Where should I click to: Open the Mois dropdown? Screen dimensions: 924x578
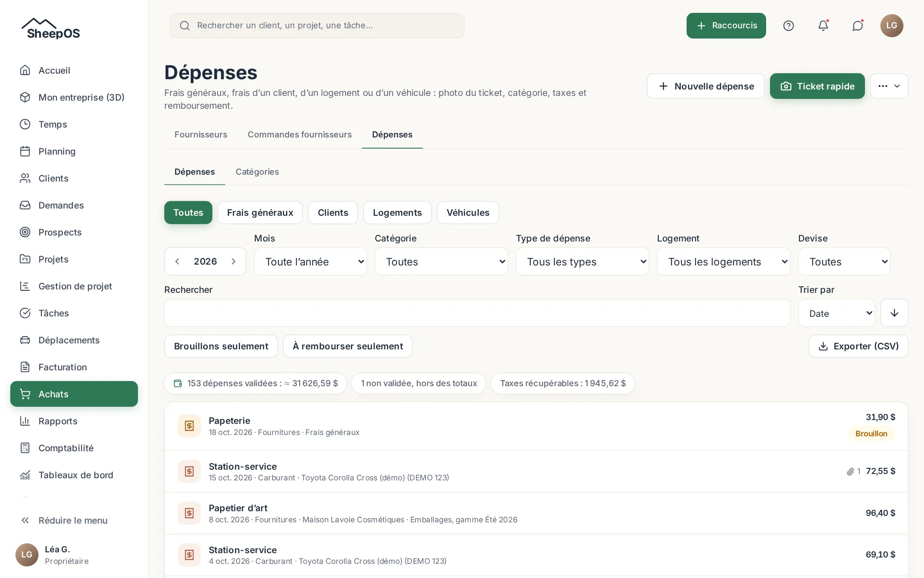pyautogui.click(x=311, y=262)
